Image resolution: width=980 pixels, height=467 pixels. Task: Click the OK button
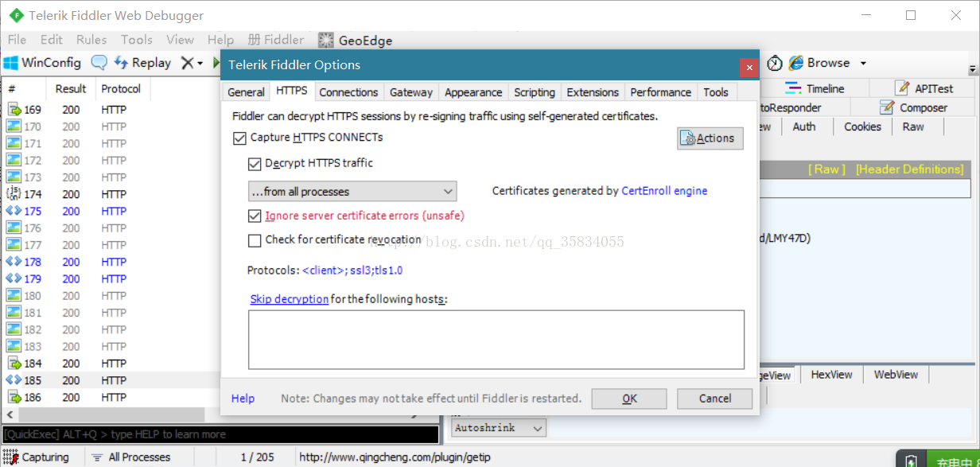click(x=629, y=399)
